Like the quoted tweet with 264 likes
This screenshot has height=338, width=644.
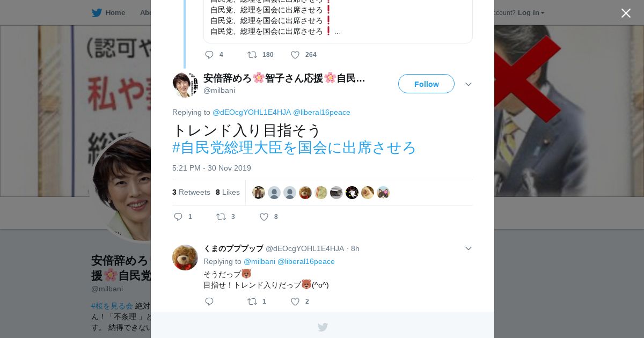[x=295, y=55]
